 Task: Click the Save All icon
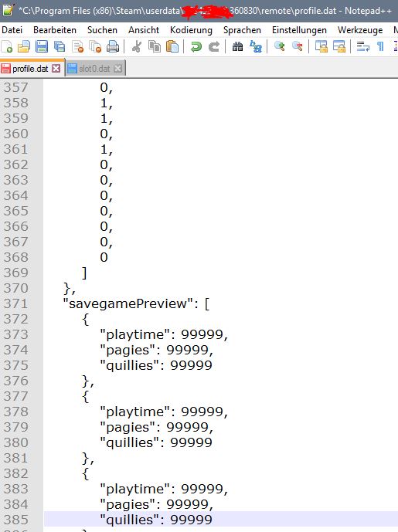[60, 46]
